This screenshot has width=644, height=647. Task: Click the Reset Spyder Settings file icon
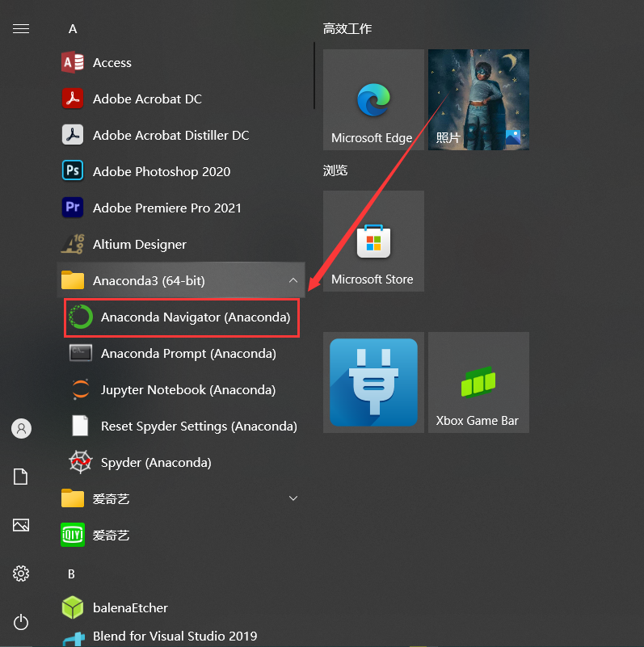80,426
